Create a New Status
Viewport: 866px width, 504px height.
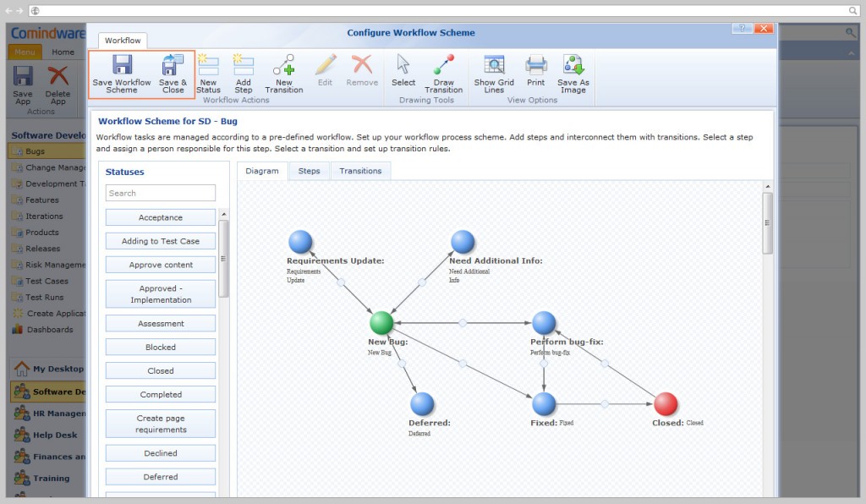click(x=208, y=74)
